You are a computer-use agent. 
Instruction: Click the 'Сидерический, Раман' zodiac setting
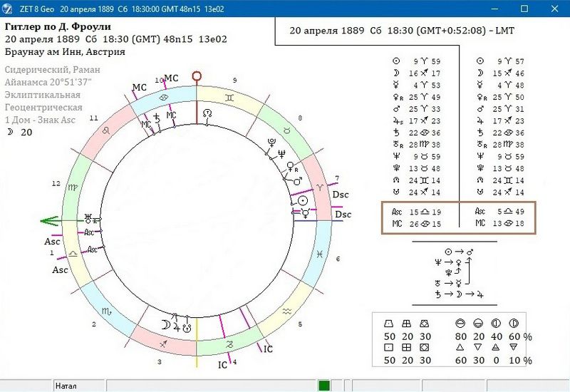(52, 69)
